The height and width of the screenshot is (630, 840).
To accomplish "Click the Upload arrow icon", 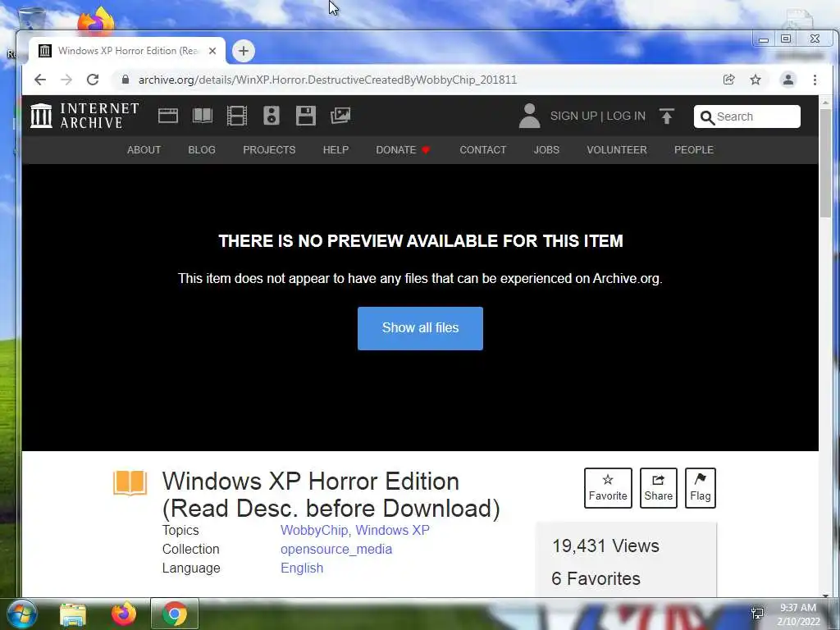I will 666,116.
